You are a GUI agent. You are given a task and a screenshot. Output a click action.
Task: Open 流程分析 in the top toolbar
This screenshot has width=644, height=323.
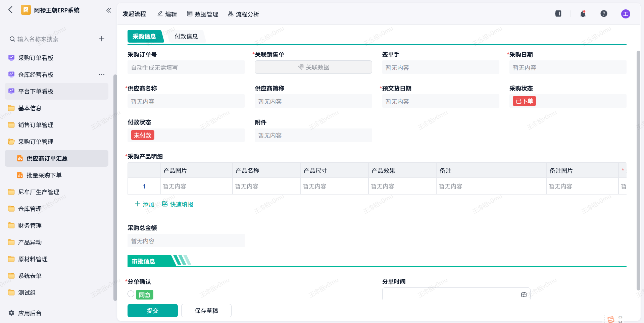point(243,14)
